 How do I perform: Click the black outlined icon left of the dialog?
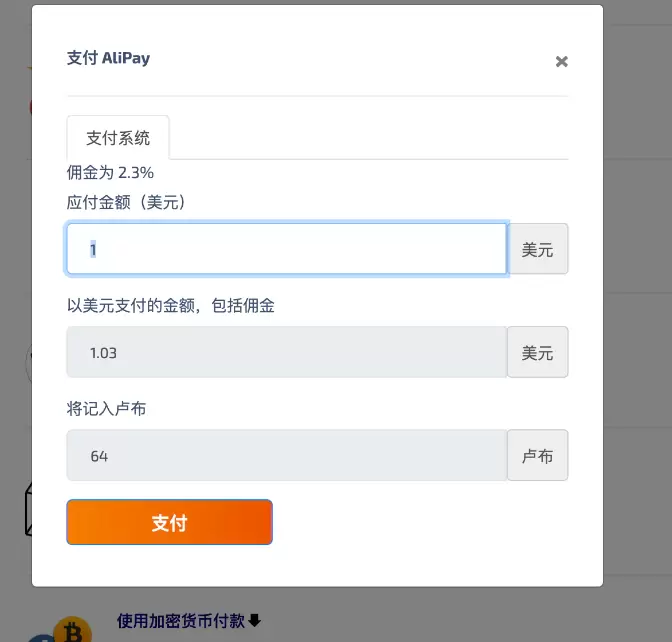pos(28,509)
